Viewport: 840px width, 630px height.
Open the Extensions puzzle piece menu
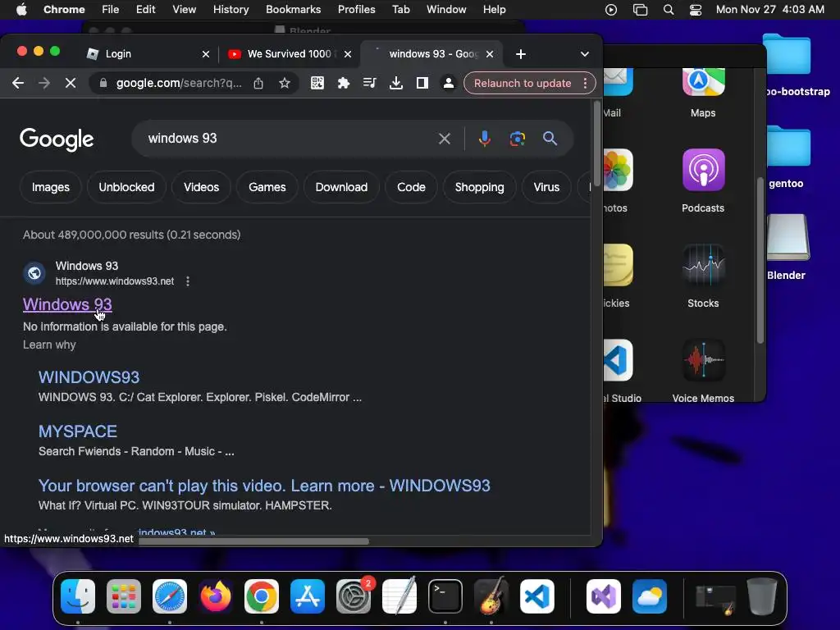344,83
